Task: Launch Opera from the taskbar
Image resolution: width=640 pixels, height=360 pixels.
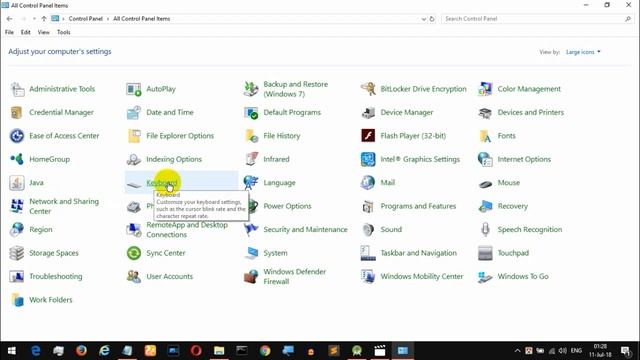Action: pos(196,351)
